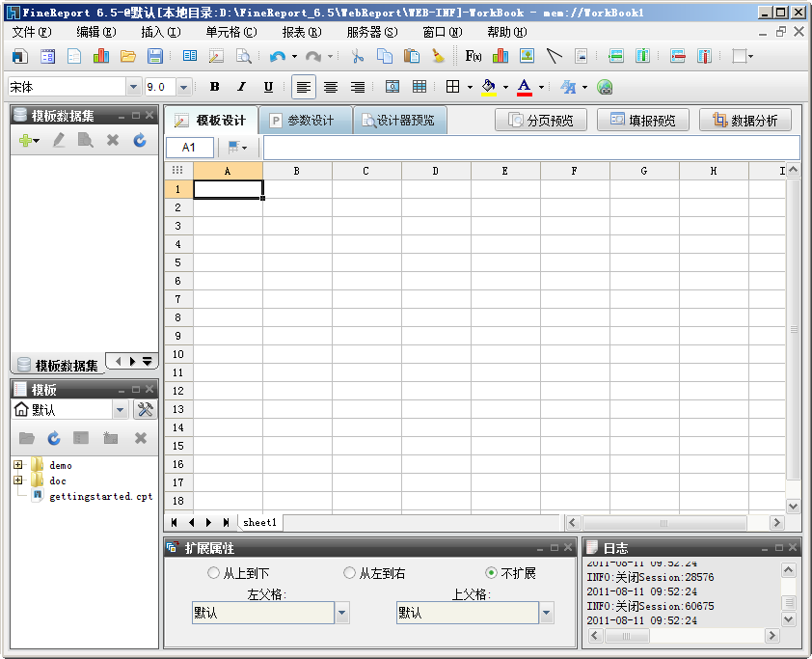Select the sheet1 worksheet tab
The image size is (812, 659).
pyautogui.click(x=259, y=522)
